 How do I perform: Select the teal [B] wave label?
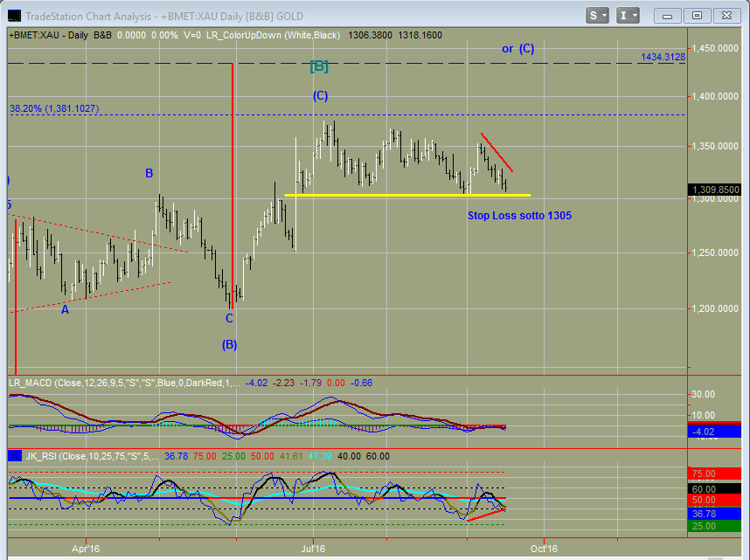click(x=319, y=66)
